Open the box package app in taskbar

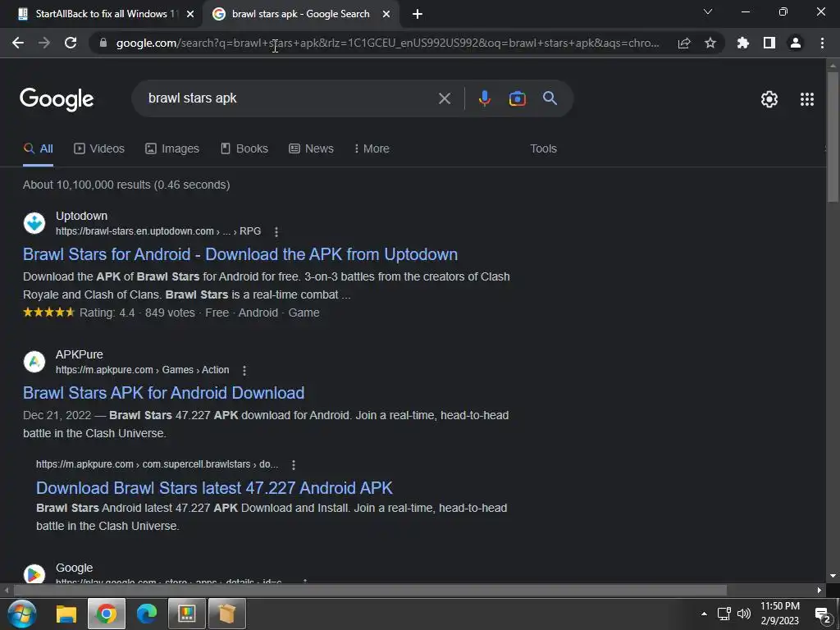[226, 614]
